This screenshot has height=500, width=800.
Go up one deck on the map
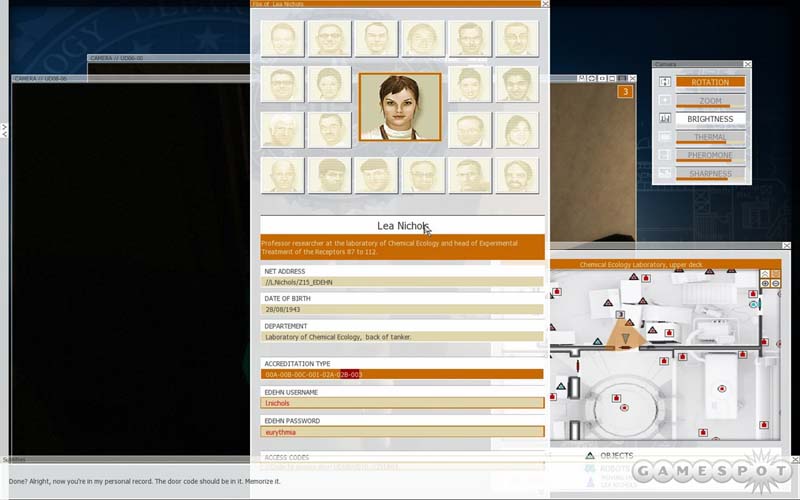[x=765, y=273]
